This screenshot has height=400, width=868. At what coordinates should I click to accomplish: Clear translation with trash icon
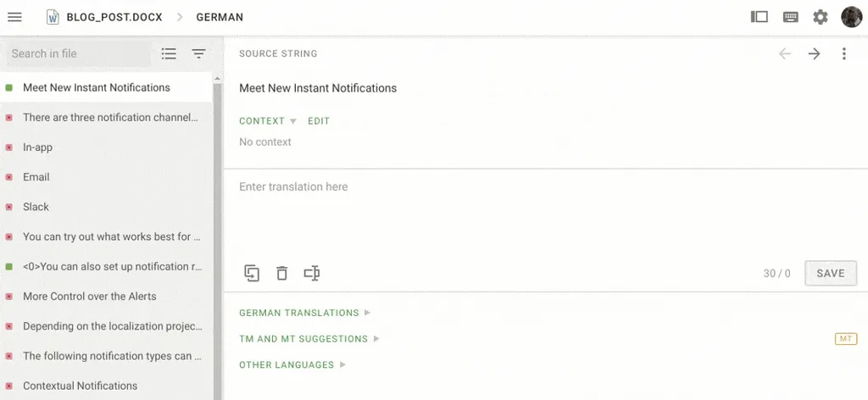(281, 273)
